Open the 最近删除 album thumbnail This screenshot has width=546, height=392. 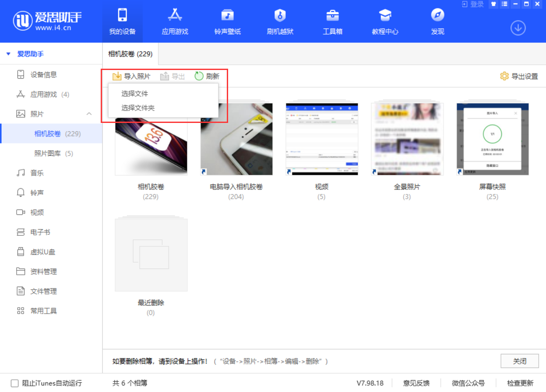click(x=151, y=254)
